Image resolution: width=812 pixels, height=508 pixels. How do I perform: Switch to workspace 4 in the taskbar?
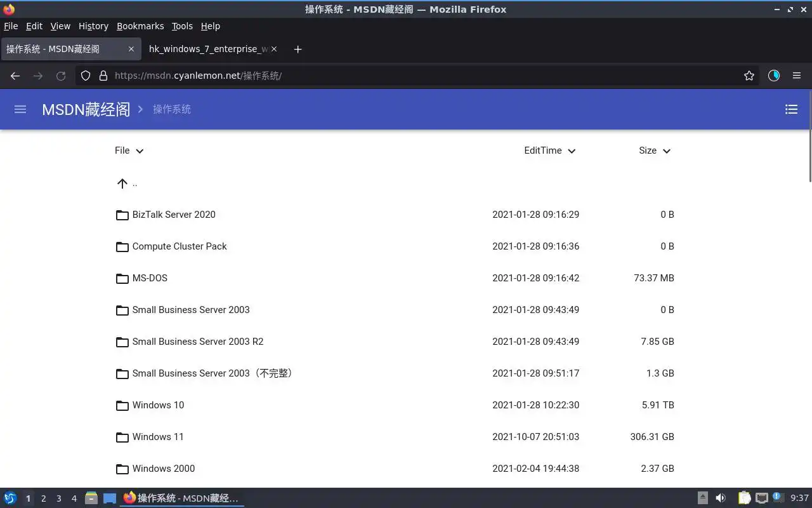click(x=74, y=498)
